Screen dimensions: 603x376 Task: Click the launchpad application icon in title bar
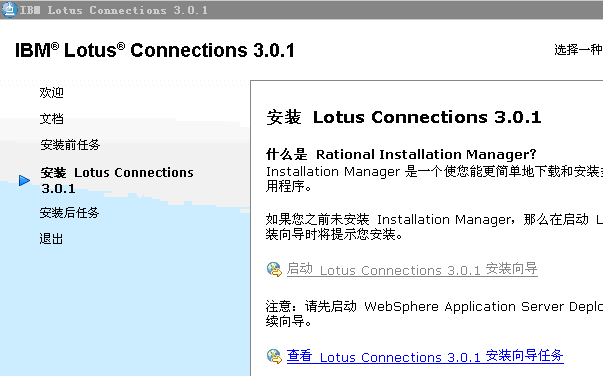coord(9,10)
